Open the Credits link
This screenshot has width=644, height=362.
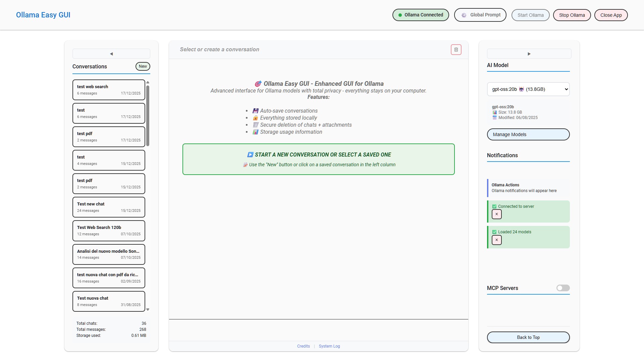[x=303, y=346]
